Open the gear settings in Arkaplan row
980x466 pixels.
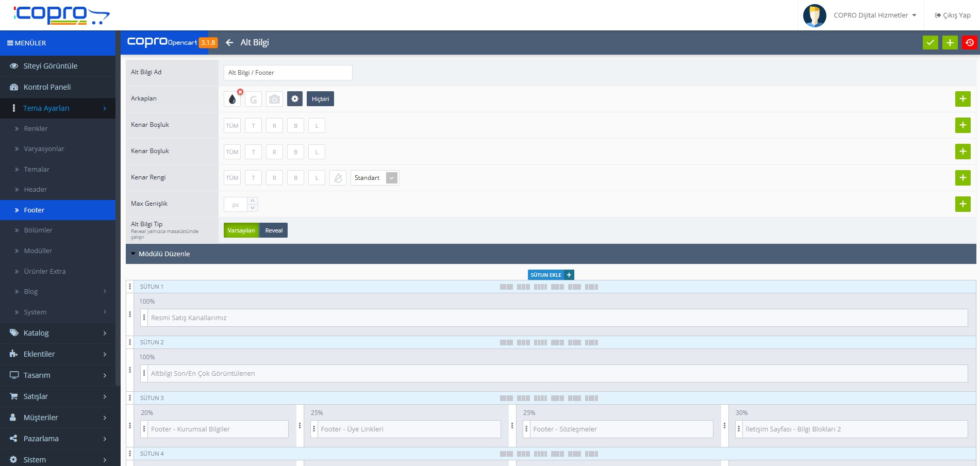tap(295, 99)
